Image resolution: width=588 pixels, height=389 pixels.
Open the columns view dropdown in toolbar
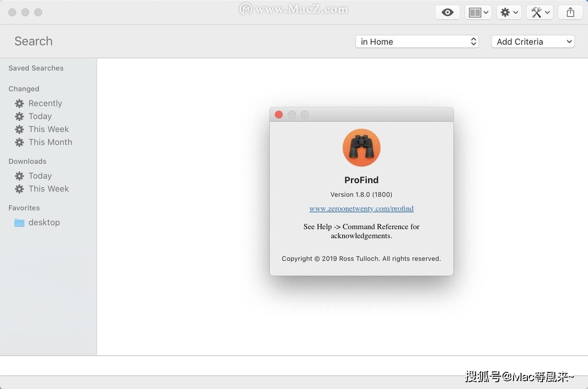(x=478, y=13)
